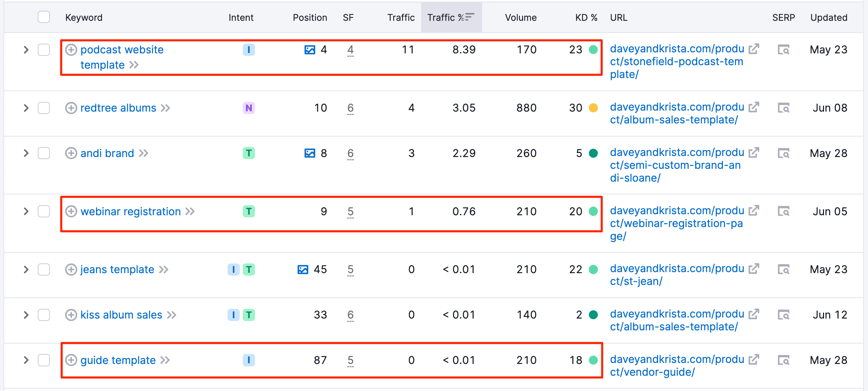
Task: Sort by KD % column header
Action: coord(586,17)
